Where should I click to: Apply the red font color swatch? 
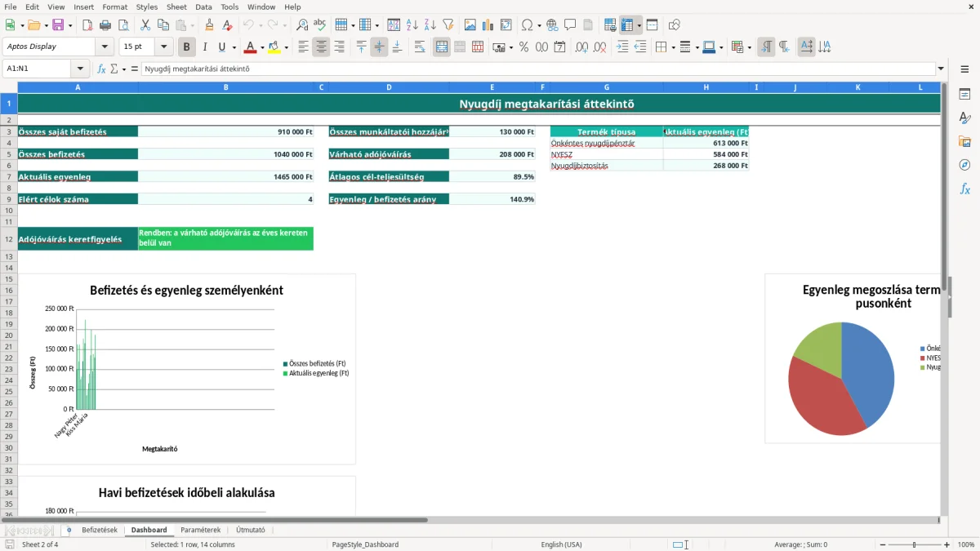tap(251, 47)
